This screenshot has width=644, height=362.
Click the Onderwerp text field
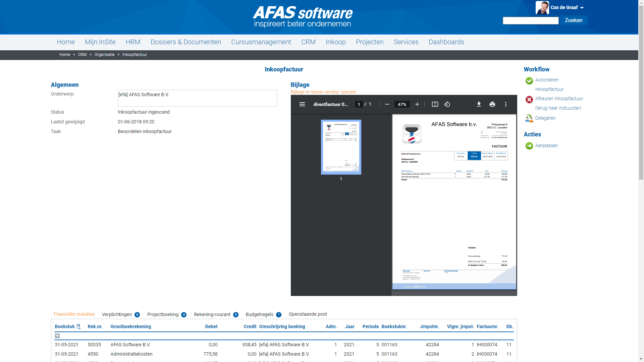click(197, 98)
